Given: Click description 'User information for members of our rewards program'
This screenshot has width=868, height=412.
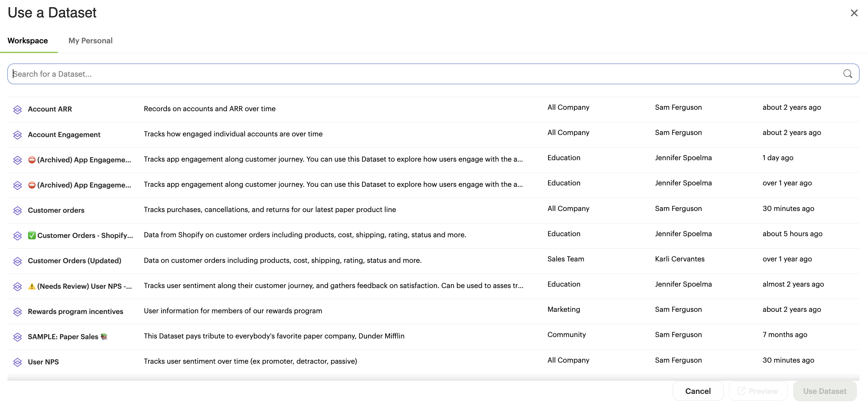Looking at the screenshot, I should click(x=233, y=311).
